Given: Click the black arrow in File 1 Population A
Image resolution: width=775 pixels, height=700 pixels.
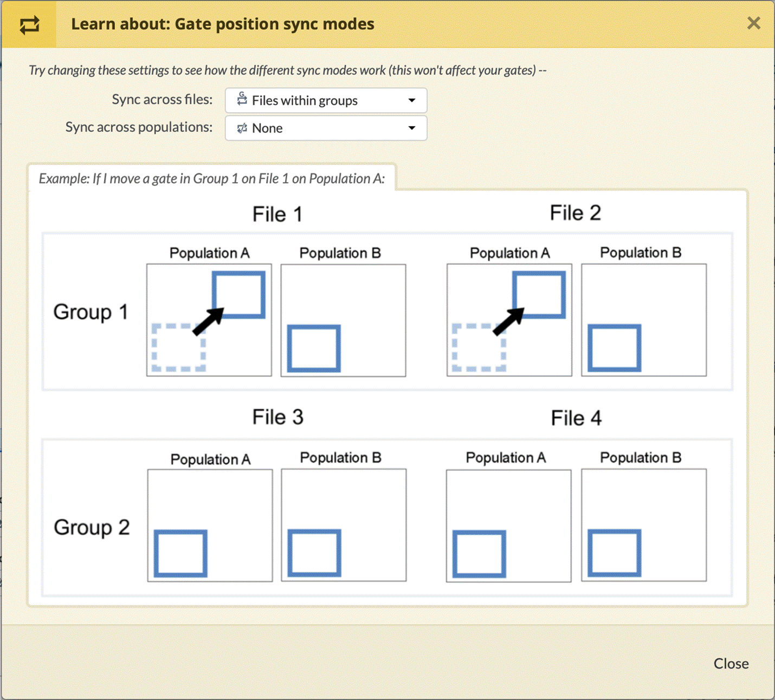Looking at the screenshot, I should tap(209, 321).
